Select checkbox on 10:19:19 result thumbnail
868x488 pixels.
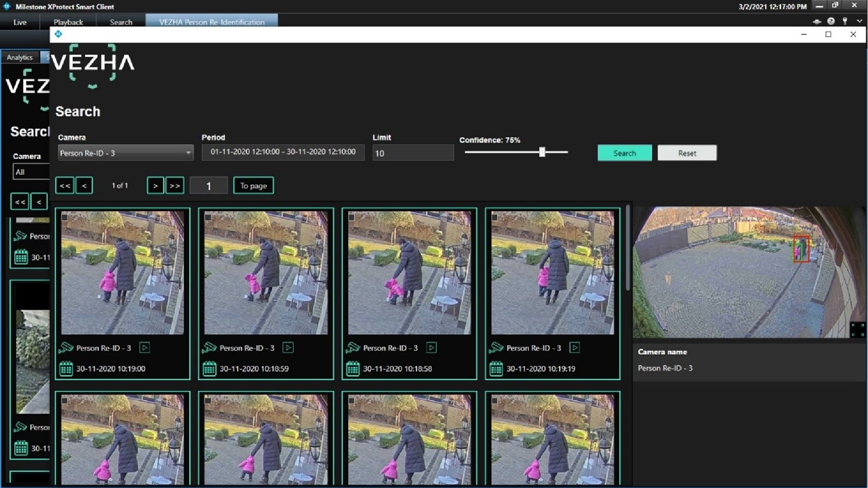pos(495,217)
